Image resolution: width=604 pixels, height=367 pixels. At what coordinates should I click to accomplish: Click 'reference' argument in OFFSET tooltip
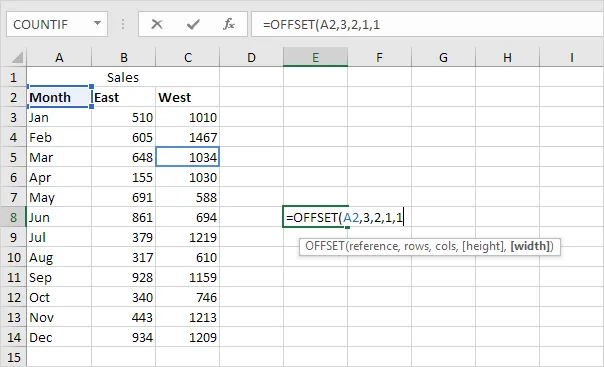point(374,246)
